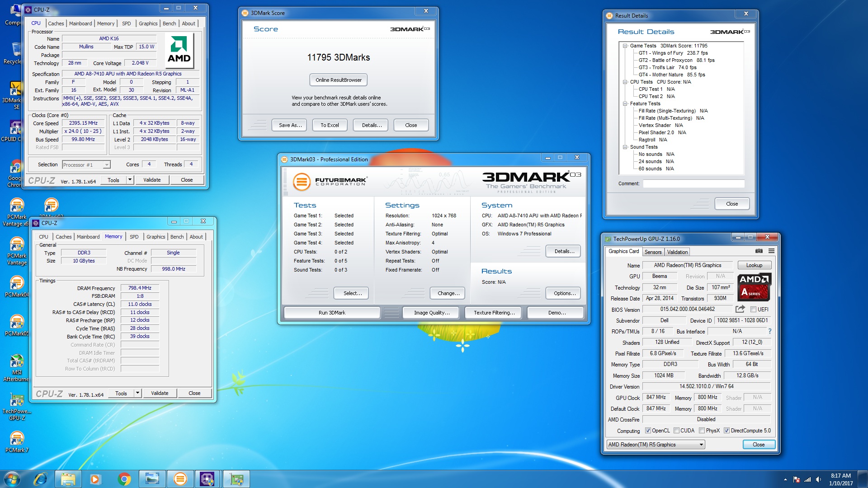Select the GT1 - Wings of Fury row

673,53
